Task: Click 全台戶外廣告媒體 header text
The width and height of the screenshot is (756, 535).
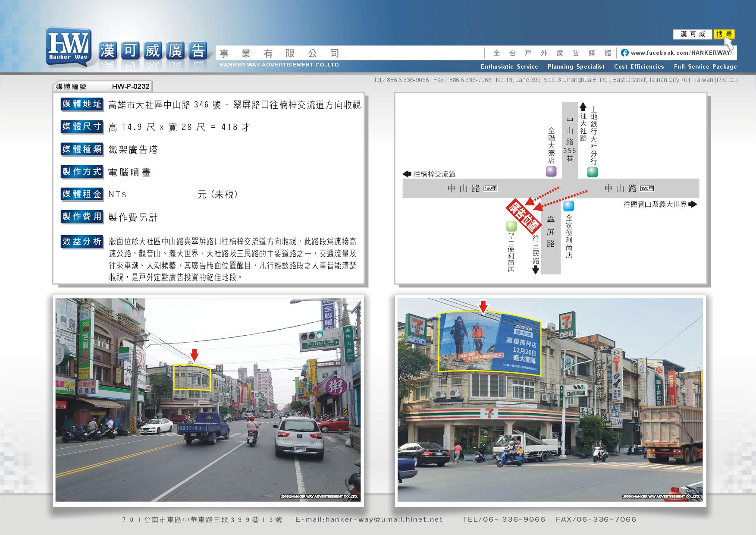Action: tap(552, 53)
